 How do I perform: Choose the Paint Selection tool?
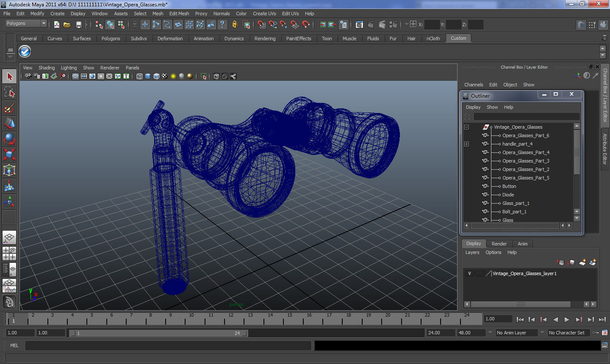click(x=9, y=108)
